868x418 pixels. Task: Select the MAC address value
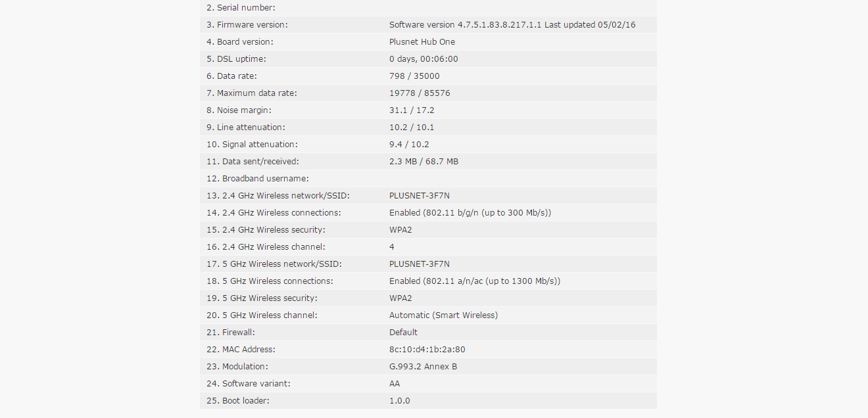[x=427, y=350]
